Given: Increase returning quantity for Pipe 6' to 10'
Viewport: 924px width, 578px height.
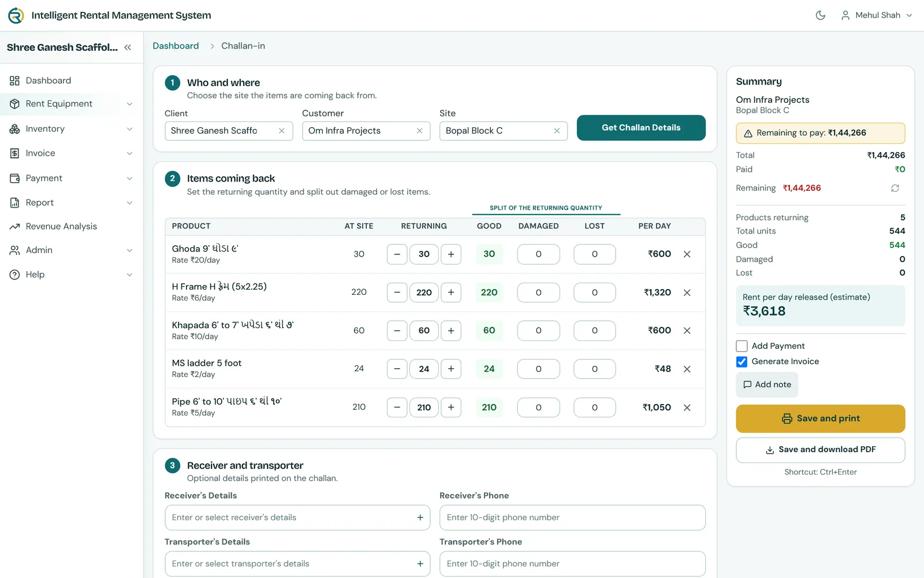Looking at the screenshot, I should [451, 407].
